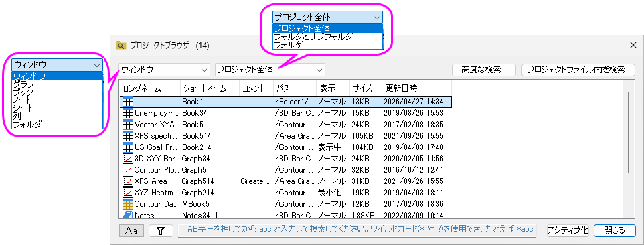Click the アクティブ化 button
The height and width of the screenshot is (245, 644).
coord(568,231)
